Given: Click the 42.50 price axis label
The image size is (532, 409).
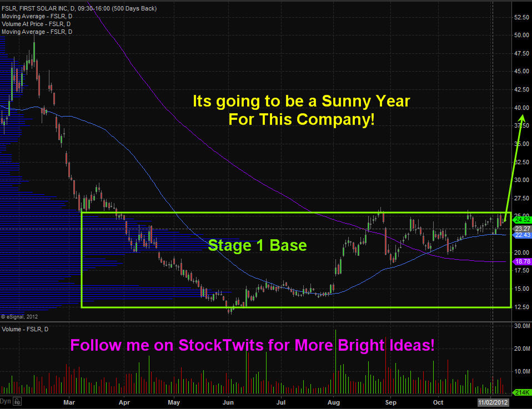Looking at the screenshot, I should (522, 89).
